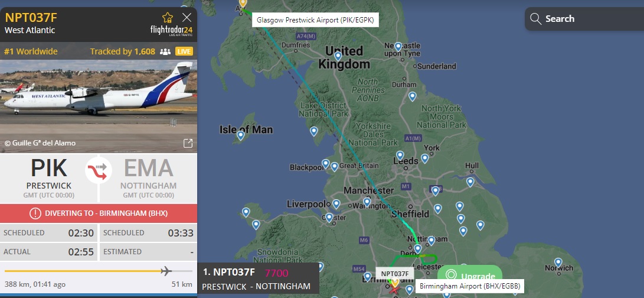
Task: Click the Search input field
Action: point(584,19)
